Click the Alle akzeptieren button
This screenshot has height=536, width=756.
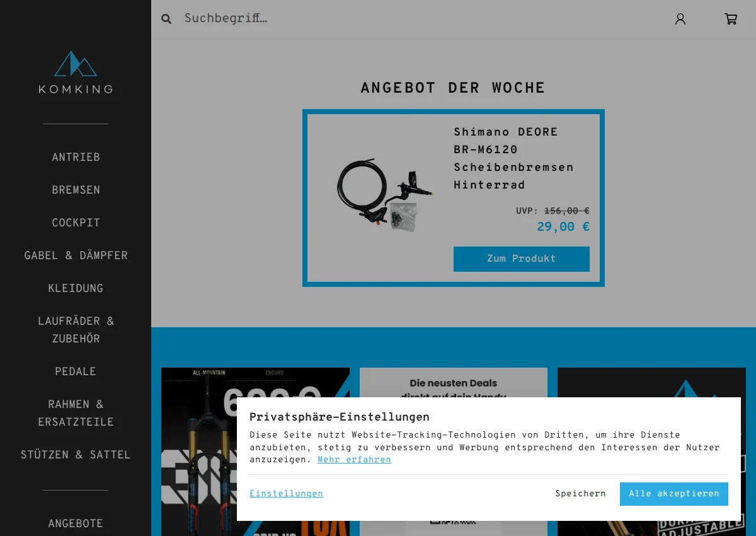coord(674,494)
